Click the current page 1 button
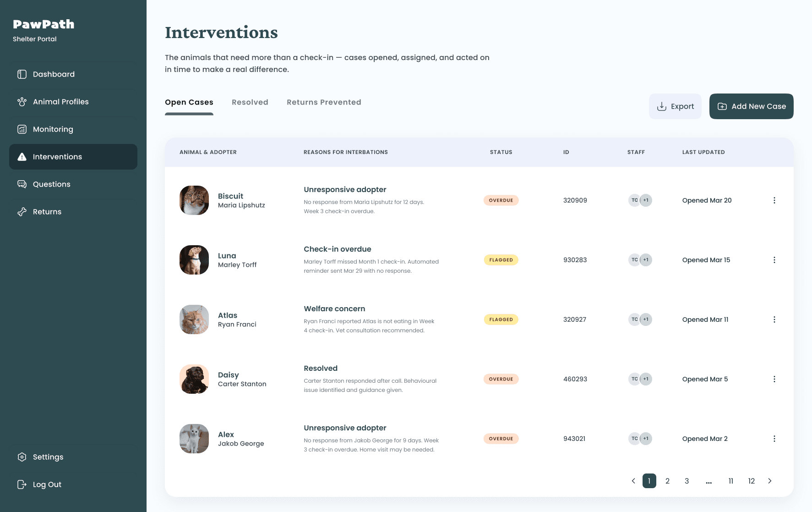The height and width of the screenshot is (512, 812). pos(649,481)
